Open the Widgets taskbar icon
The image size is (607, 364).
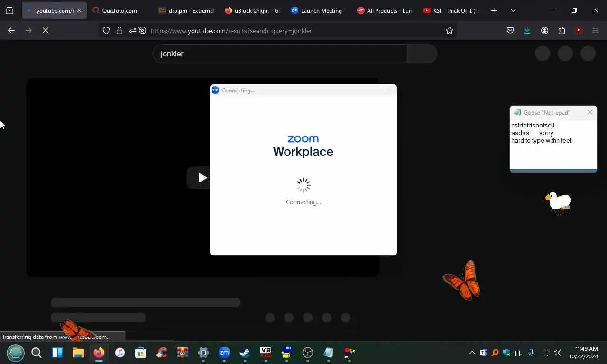57,353
